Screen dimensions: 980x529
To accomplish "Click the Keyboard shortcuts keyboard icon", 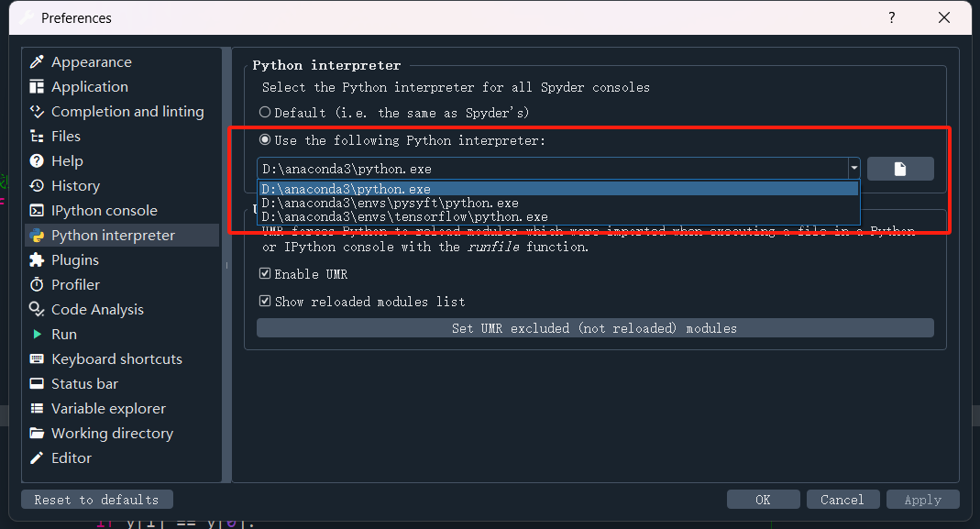I will click(37, 359).
